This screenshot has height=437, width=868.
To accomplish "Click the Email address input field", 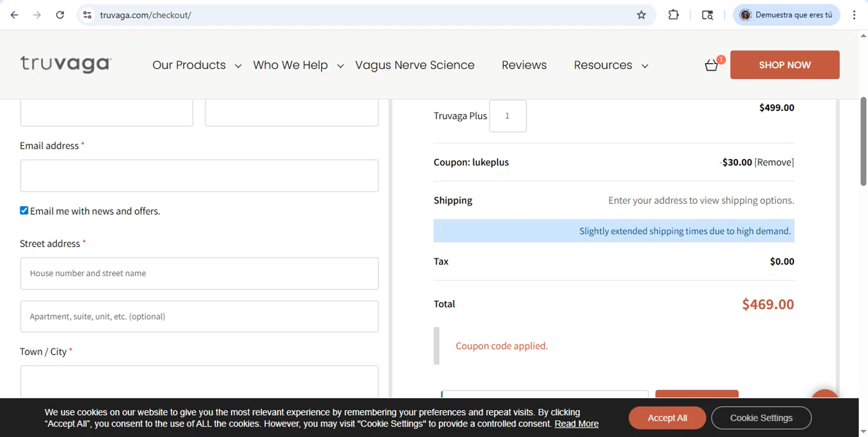I will [x=199, y=175].
